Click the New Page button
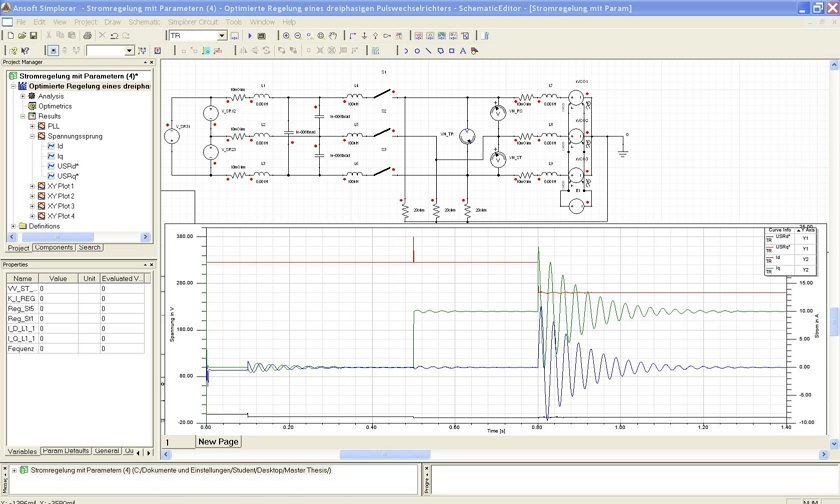 (x=218, y=442)
